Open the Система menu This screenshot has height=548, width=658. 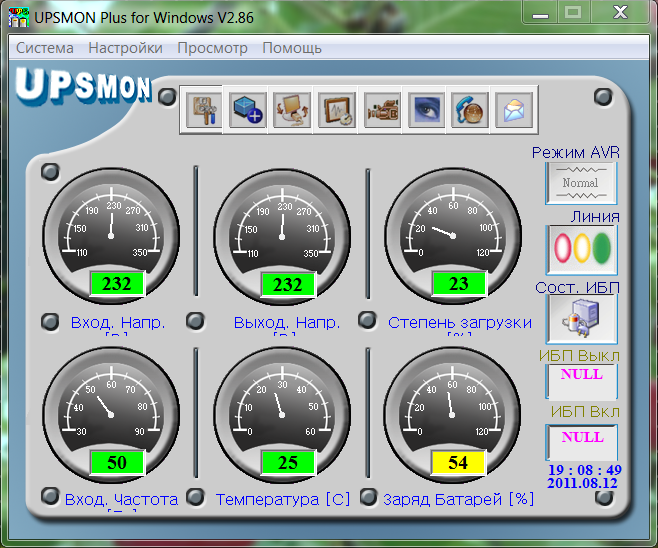(x=44, y=48)
